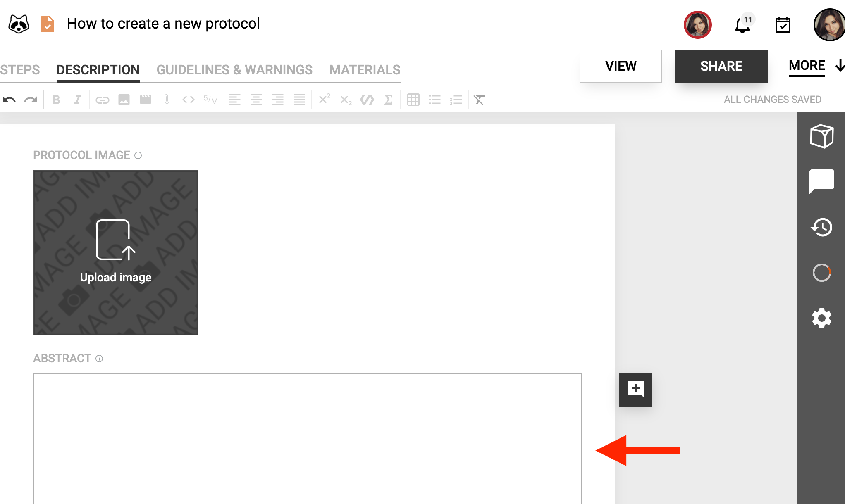
Task: Embed a video with the film icon
Action: (x=146, y=99)
